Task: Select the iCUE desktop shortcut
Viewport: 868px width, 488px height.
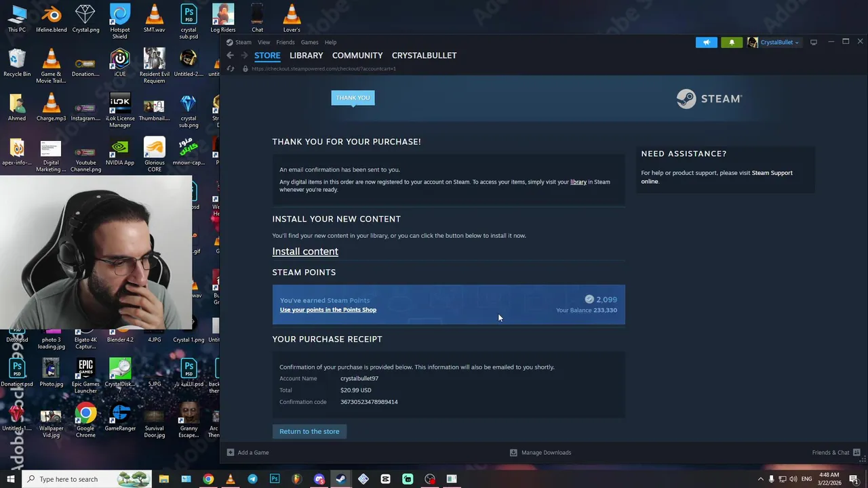Action: coord(120,63)
